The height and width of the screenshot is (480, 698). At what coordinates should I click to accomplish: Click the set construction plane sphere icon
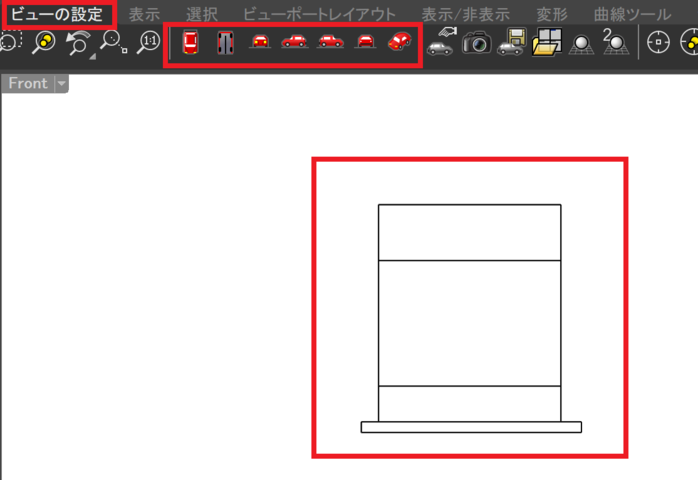point(581,42)
